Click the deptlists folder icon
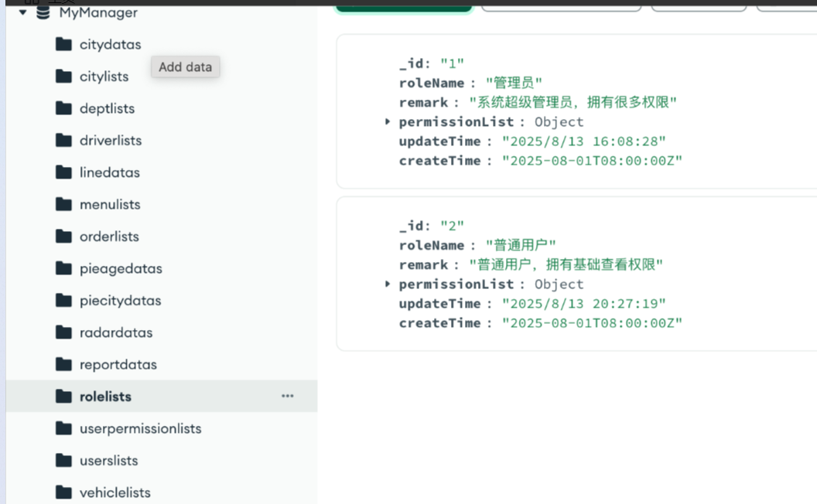The image size is (817, 504). [63, 108]
